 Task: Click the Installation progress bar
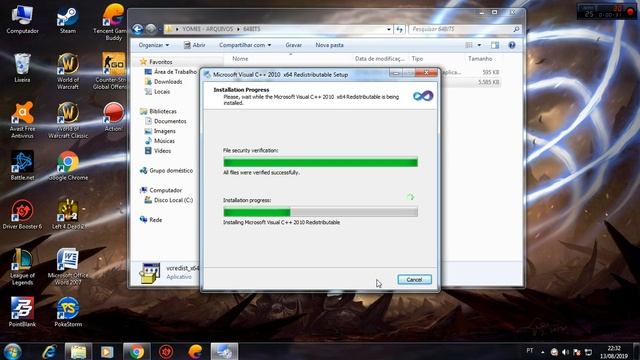pyautogui.click(x=320, y=212)
